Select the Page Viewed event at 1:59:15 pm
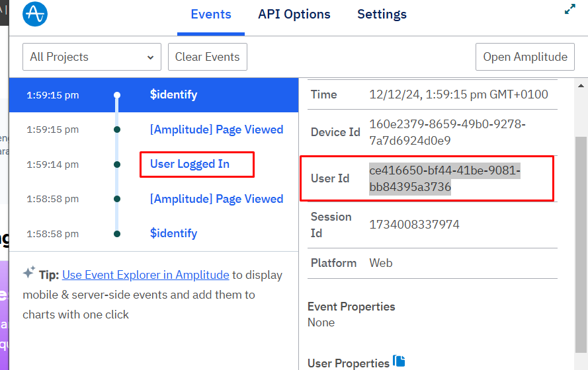588x370 pixels. pyautogui.click(x=216, y=129)
